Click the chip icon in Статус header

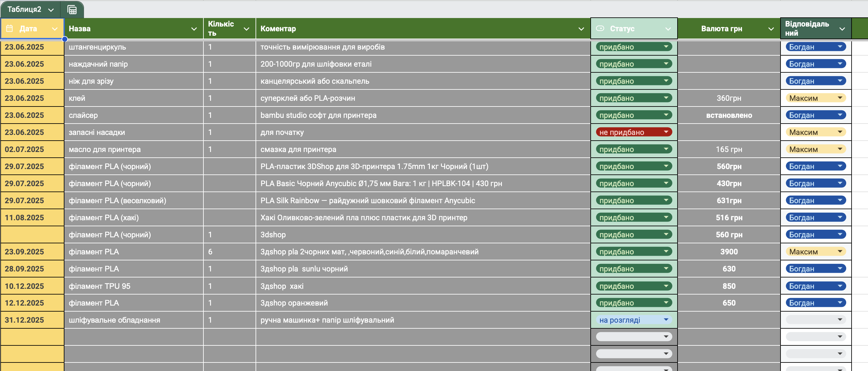(x=600, y=28)
